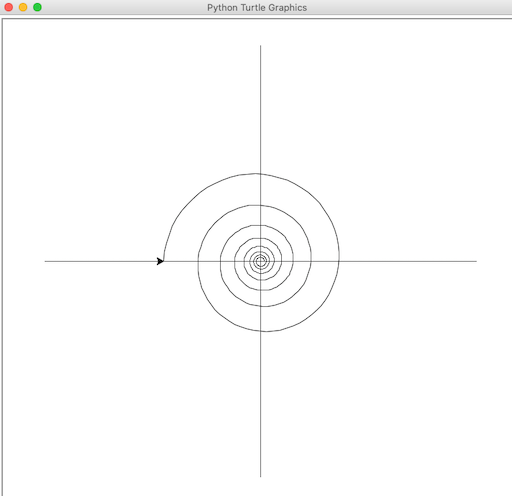Click the right end of horizontal axis

coord(476,261)
